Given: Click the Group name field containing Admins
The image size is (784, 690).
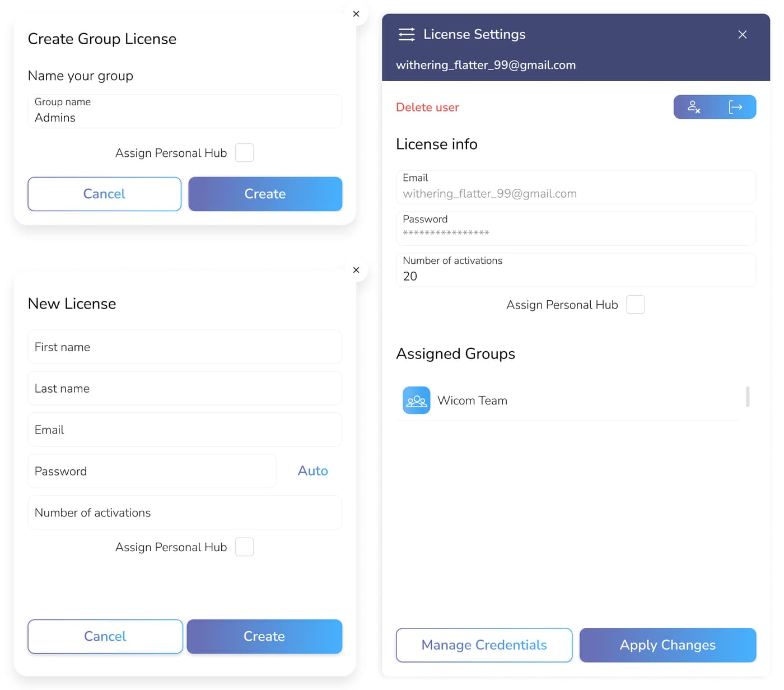Looking at the screenshot, I should [185, 111].
